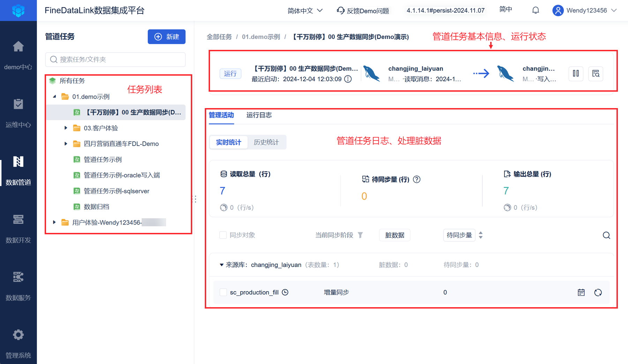Click the 所有任务 layers icon

(53, 81)
